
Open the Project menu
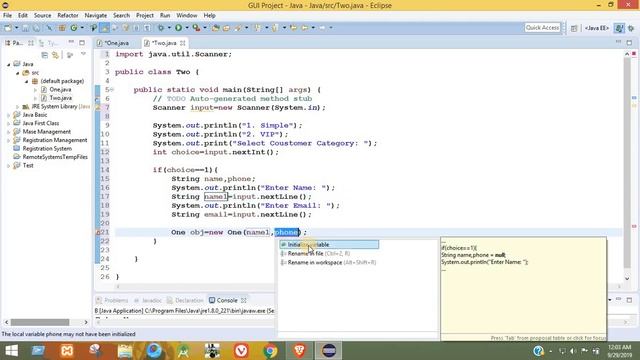click(144, 16)
